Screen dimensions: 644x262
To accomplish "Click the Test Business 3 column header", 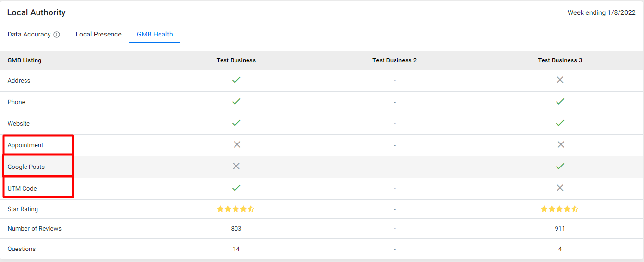I will 560,60.
